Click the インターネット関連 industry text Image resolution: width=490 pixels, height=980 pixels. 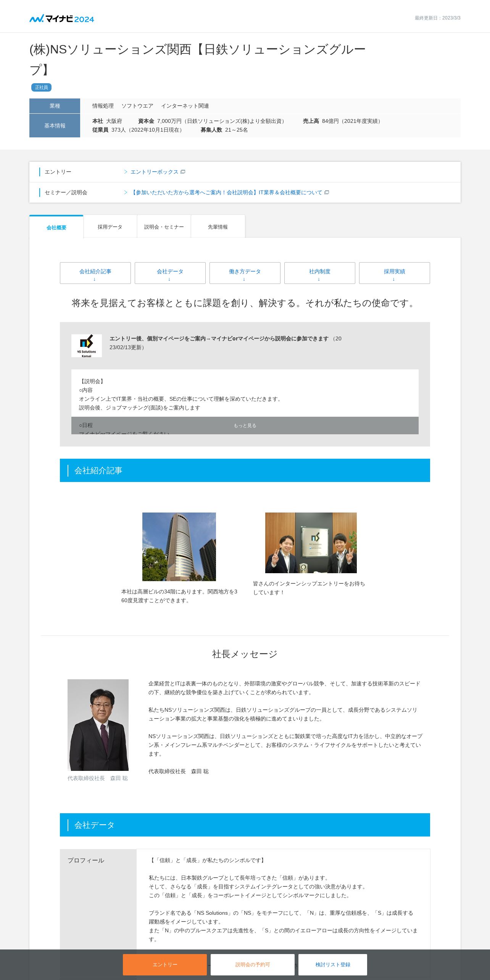(185, 106)
